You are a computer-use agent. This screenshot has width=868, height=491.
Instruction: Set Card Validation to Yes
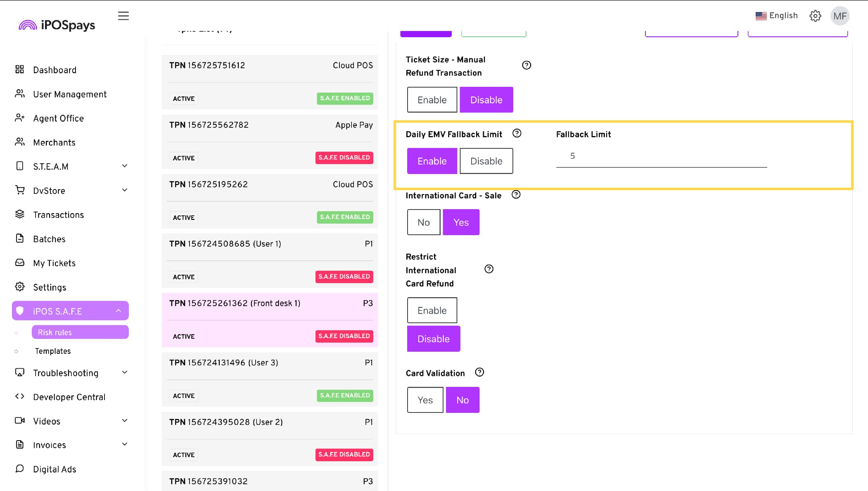pyautogui.click(x=425, y=400)
